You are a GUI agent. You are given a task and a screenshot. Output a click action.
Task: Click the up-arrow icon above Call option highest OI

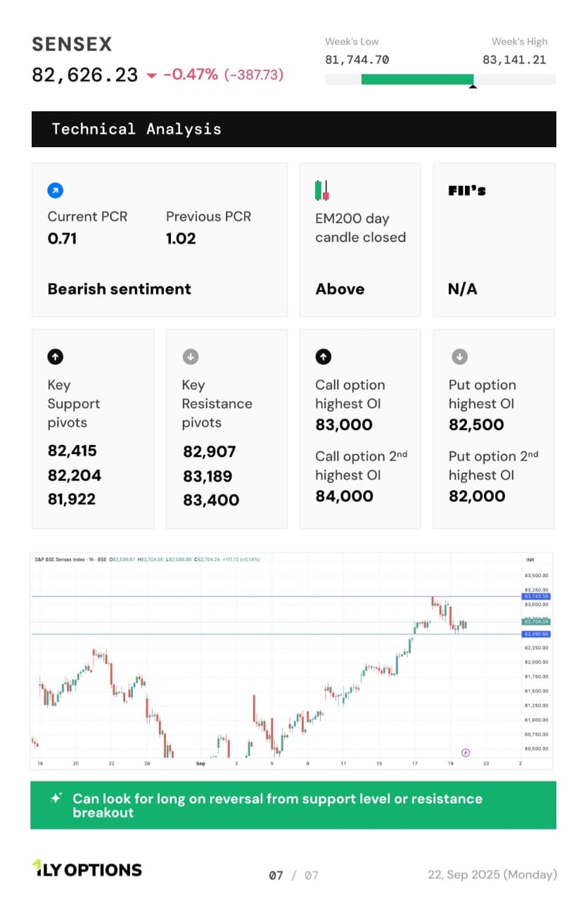point(323,357)
